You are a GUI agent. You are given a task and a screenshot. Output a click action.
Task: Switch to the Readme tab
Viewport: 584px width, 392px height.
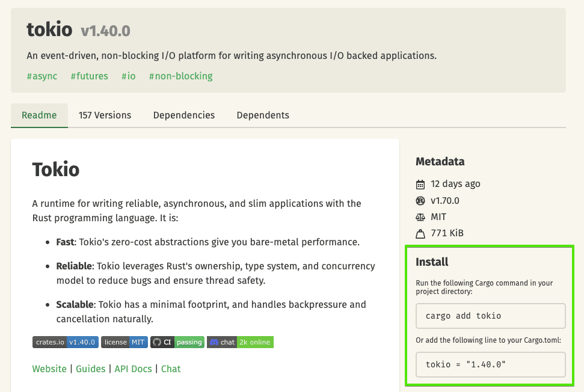coord(39,115)
